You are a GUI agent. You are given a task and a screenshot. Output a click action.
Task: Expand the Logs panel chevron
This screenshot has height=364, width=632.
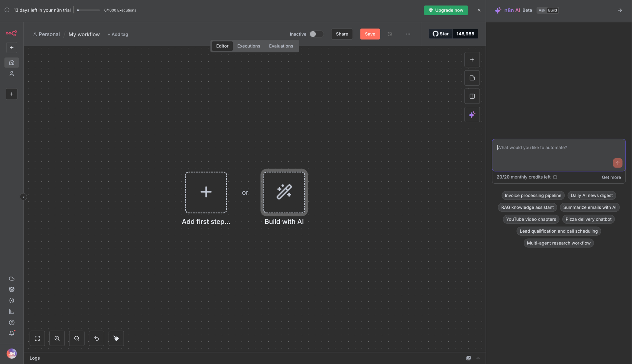[478, 358]
